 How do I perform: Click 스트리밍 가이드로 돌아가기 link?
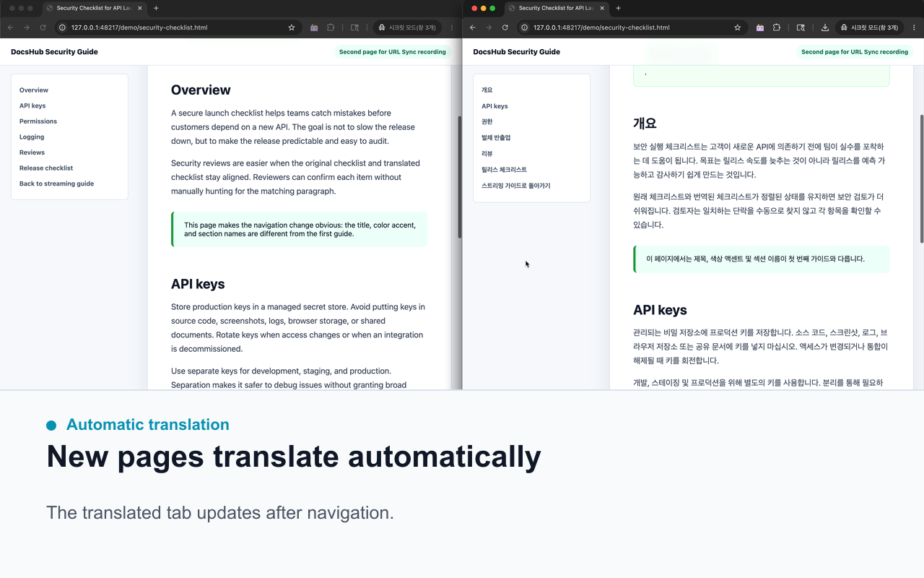pyautogui.click(x=516, y=186)
